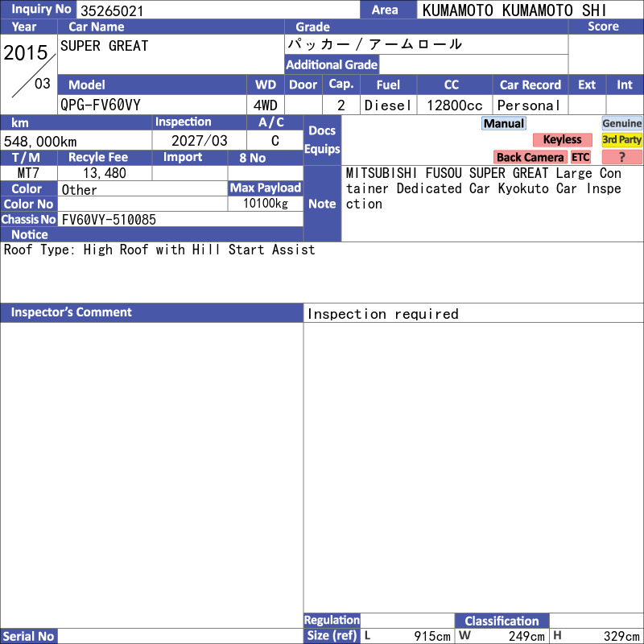
Task: Select the Inquiry No value 35265021
Action: [x=112, y=10]
